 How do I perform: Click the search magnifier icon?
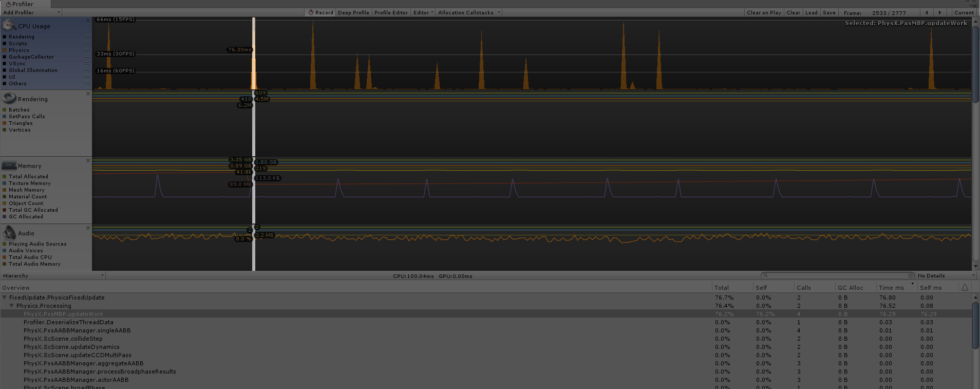tap(765, 275)
